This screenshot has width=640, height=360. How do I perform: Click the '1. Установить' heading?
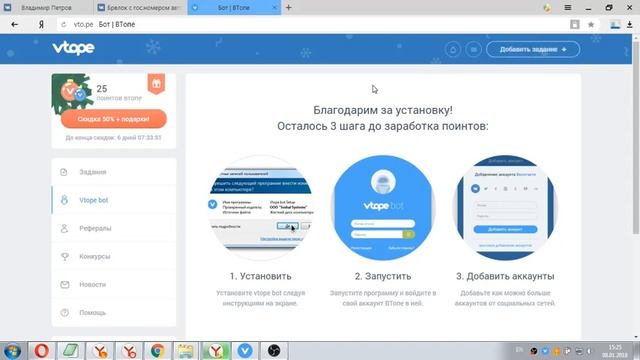point(260,276)
